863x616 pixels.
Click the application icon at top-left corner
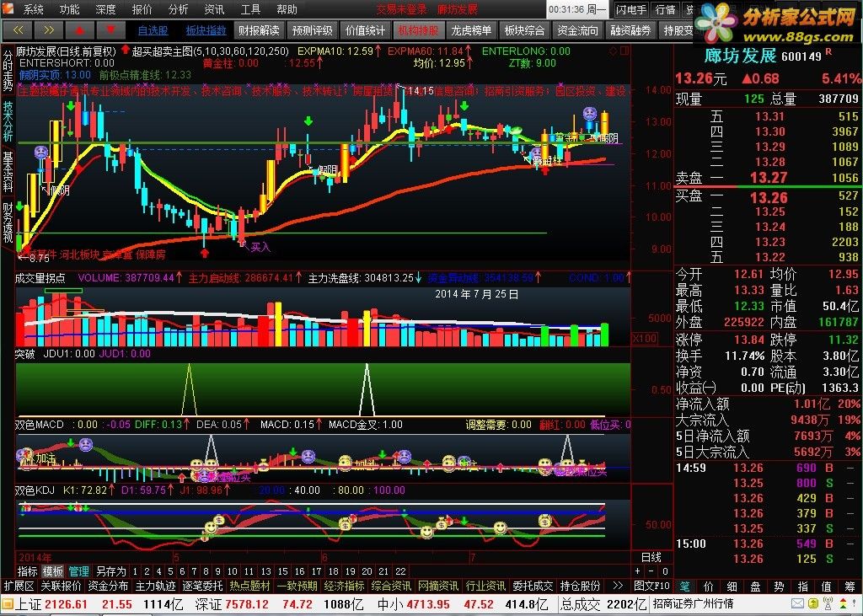point(9,9)
